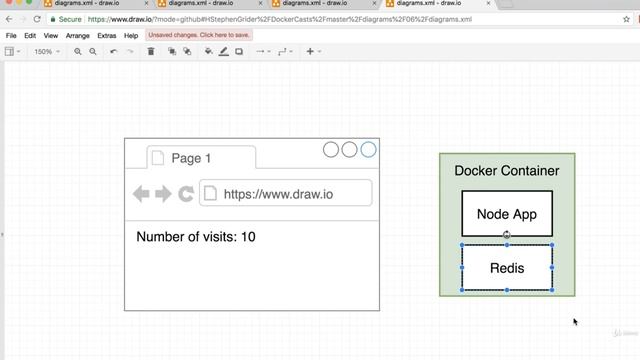Open the Extras menu

click(107, 36)
